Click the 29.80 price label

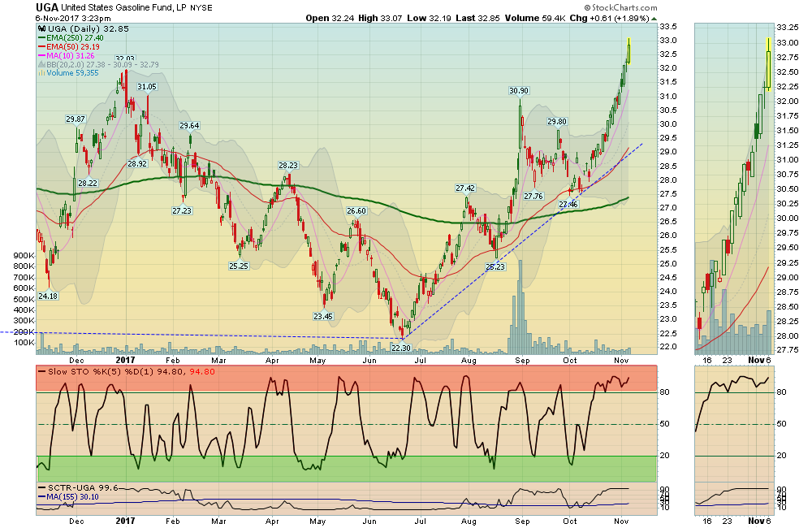557,121
